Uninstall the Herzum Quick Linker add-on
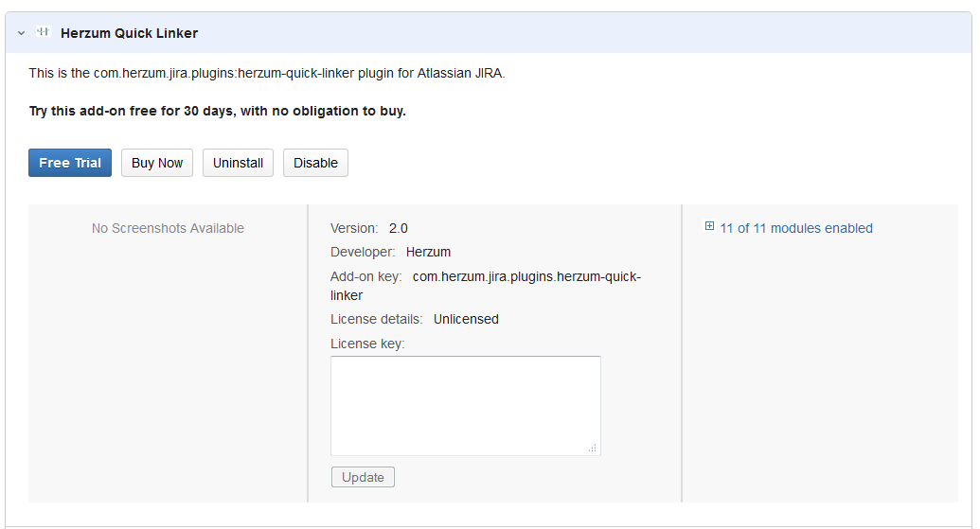Viewport: 980px width, 529px height. point(238,163)
